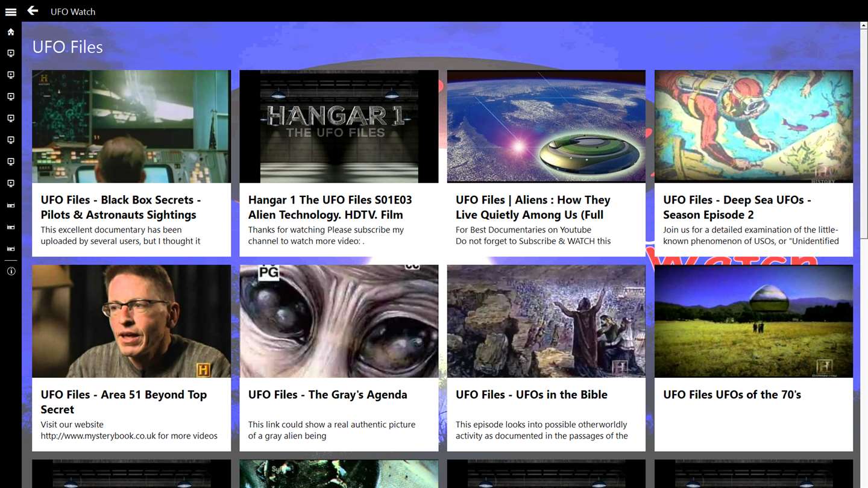Open the UFOs of the 70's field thumbnail
Viewport: 868px width, 488px height.
(753, 321)
